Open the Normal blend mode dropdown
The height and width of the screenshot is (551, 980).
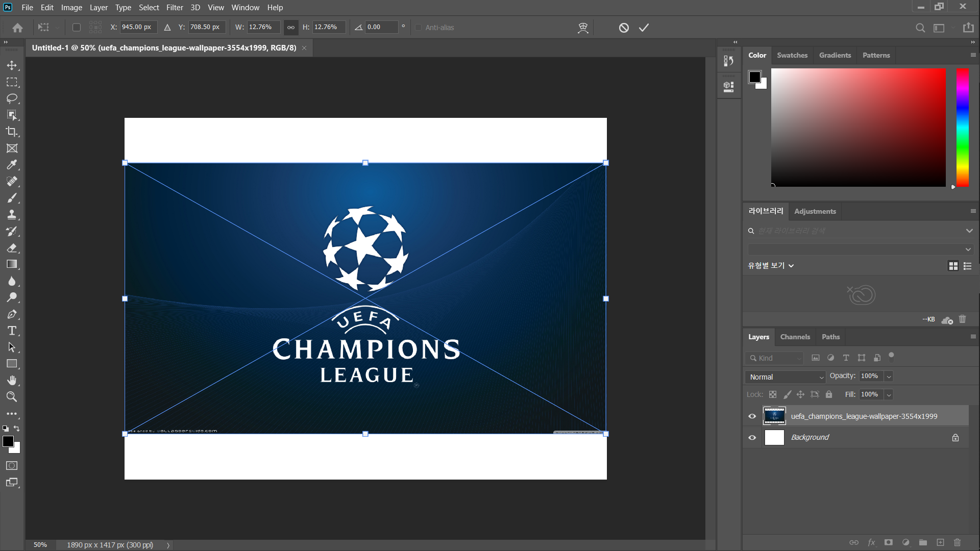[785, 377]
